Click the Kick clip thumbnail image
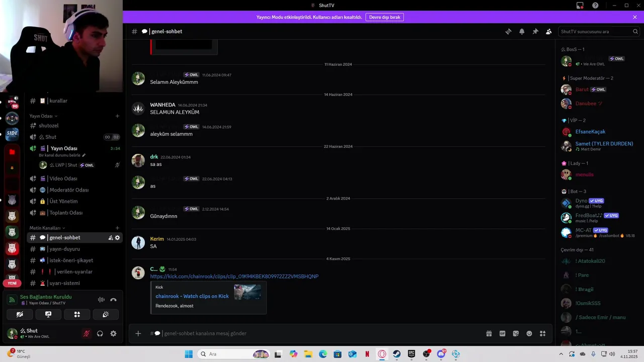Screen dimensions: 644x362 tap(247, 292)
